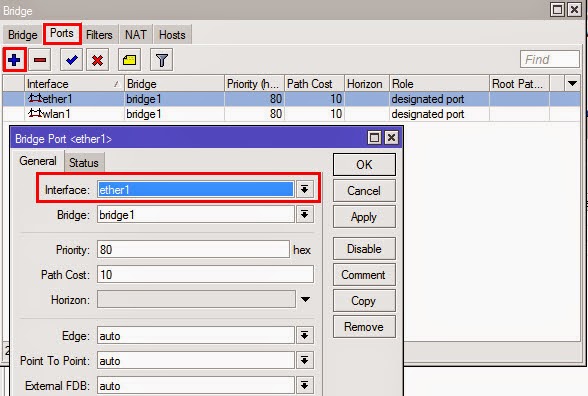Switch to the Status tab
The height and width of the screenshot is (396, 588).
84,162
